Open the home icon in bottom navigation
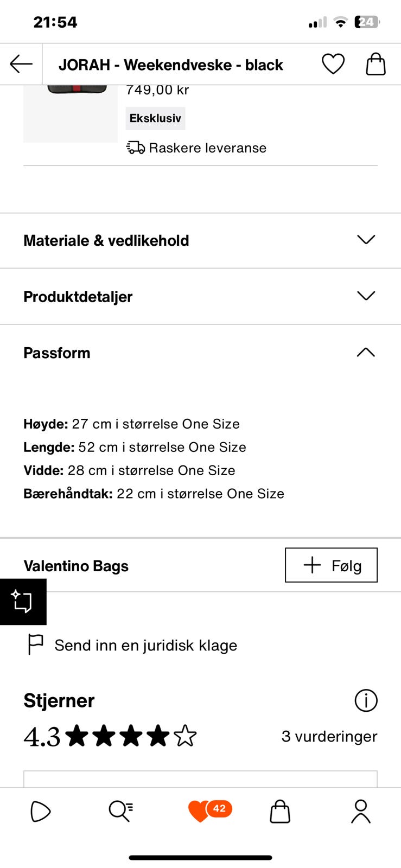 click(x=40, y=811)
